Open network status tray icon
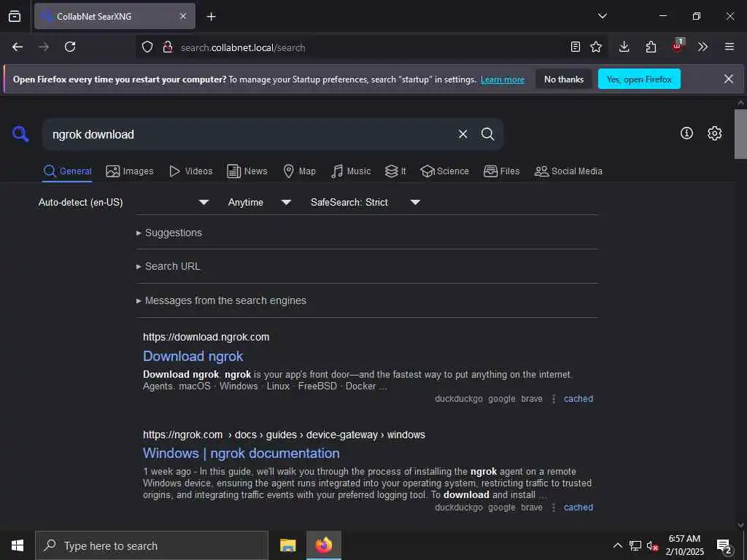 635,545
